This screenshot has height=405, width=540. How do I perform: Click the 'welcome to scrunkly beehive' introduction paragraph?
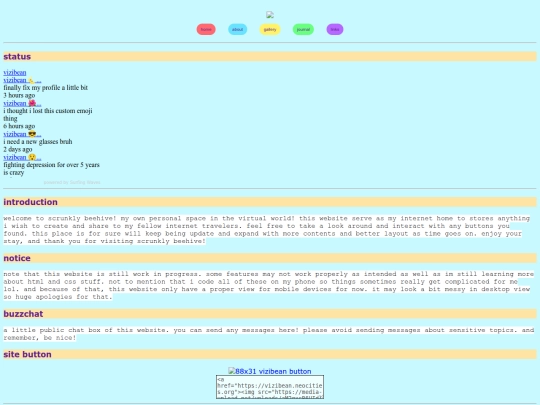[267, 230]
